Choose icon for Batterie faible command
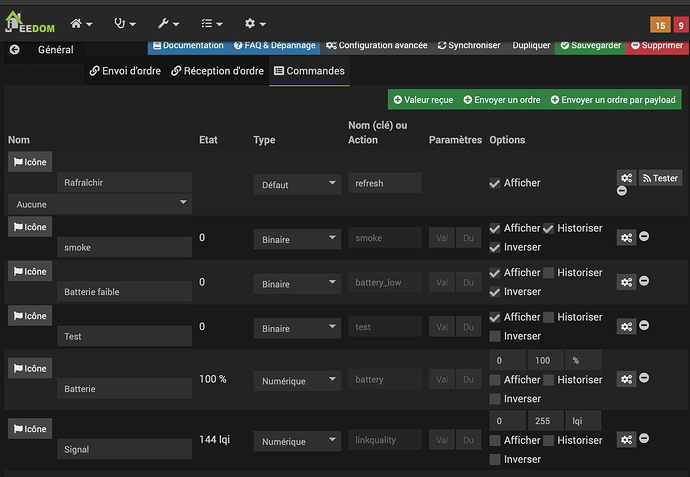The width and height of the screenshot is (690, 477). coord(30,271)
